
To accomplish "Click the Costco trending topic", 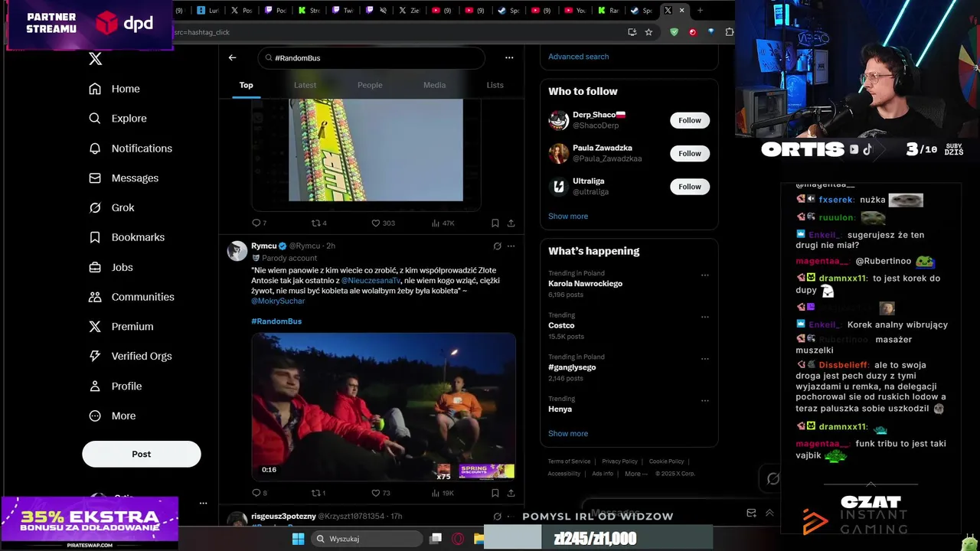I will tap(561, 325).
